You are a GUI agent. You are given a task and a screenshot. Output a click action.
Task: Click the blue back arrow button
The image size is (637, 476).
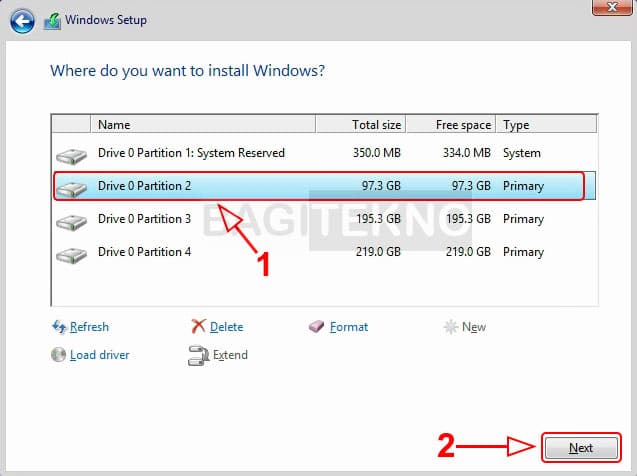(x=22, y=21)
